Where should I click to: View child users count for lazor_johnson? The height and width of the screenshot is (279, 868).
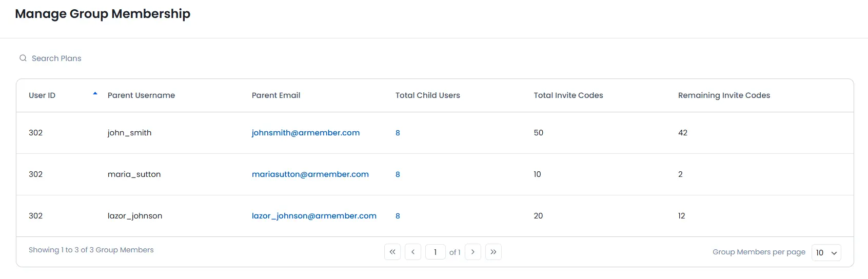(x=398, y=216)
